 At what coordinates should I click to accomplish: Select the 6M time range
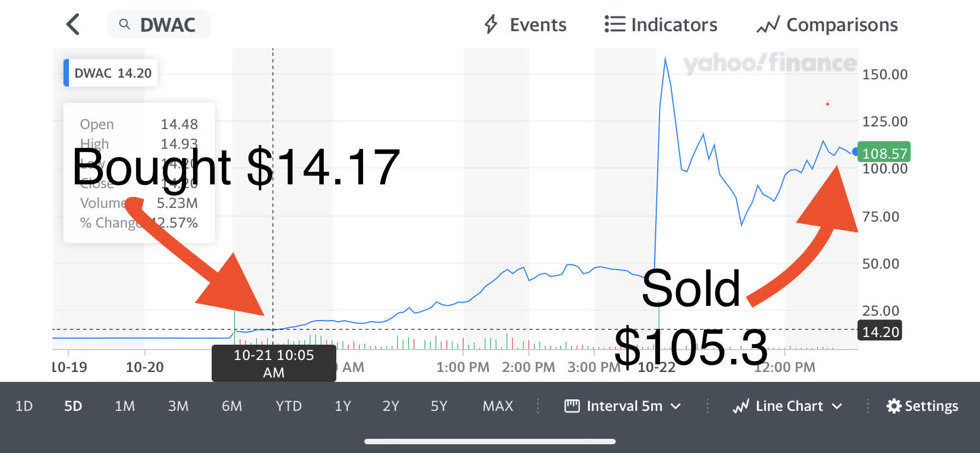pos(232,406)
